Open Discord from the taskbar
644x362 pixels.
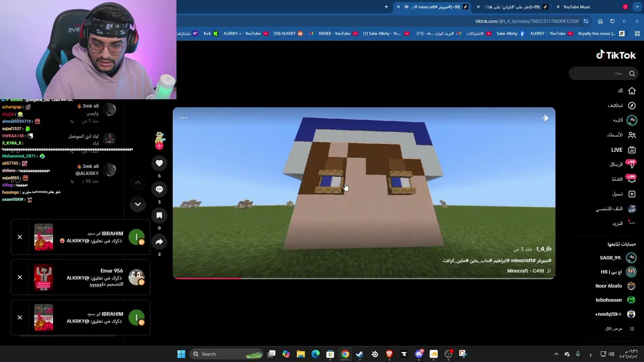[x=419, y=354]
